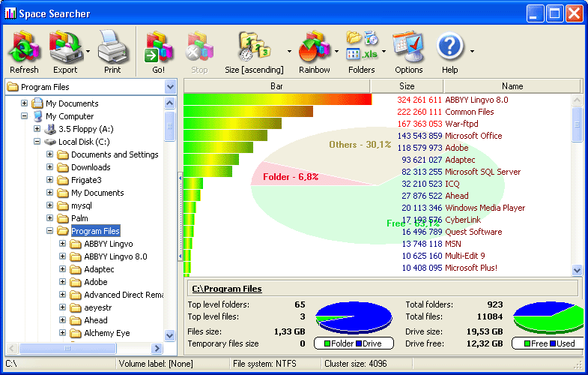Select Common Files list entry
This screenshot has height=375, width=588.
[x=469, y=112]
